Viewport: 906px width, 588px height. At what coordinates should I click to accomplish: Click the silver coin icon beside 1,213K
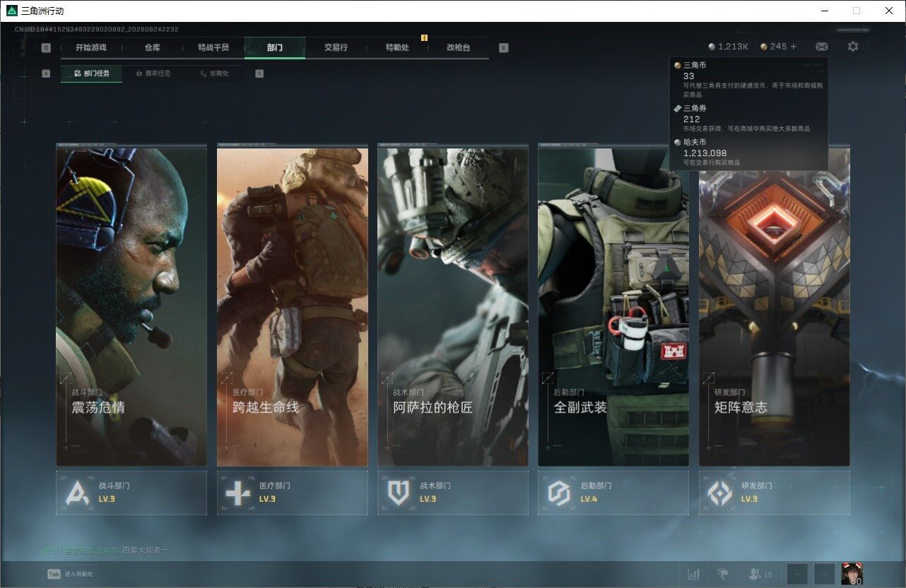click(712, 47)
